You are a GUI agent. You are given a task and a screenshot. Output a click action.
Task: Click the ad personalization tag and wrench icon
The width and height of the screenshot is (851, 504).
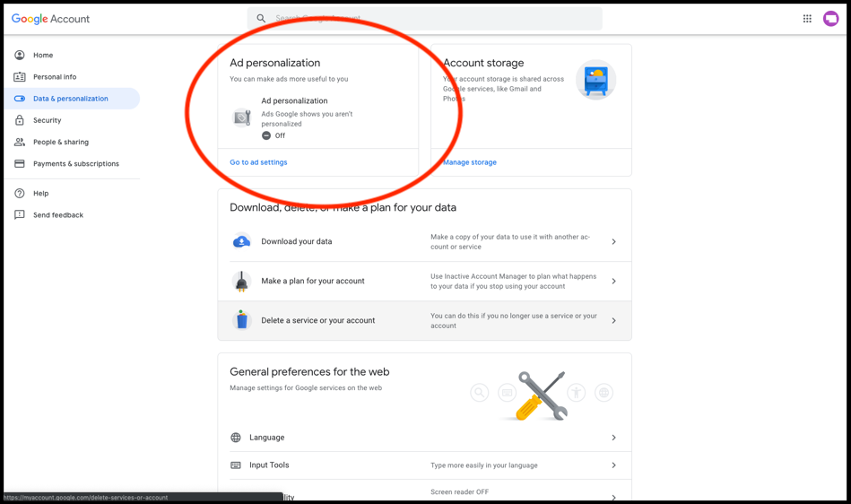coord(242,117)
